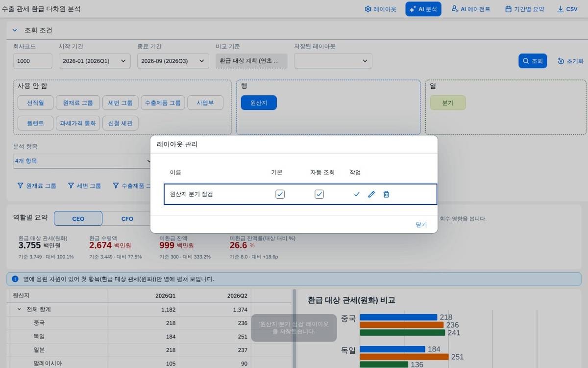Download data via CSV button

567,9
